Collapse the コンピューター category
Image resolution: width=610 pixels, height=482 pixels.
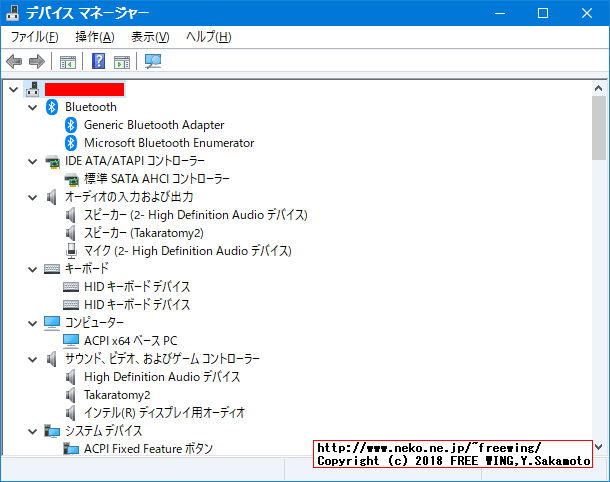coord(33,324)
